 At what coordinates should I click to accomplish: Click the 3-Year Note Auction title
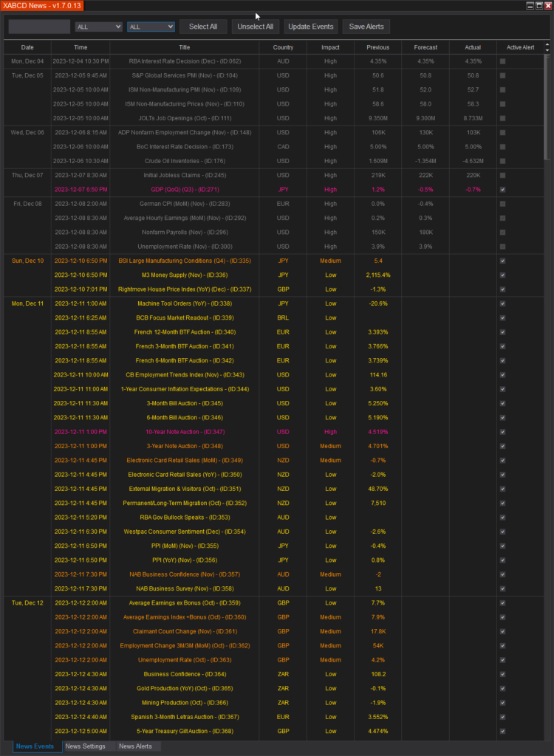tap(185, 446)
